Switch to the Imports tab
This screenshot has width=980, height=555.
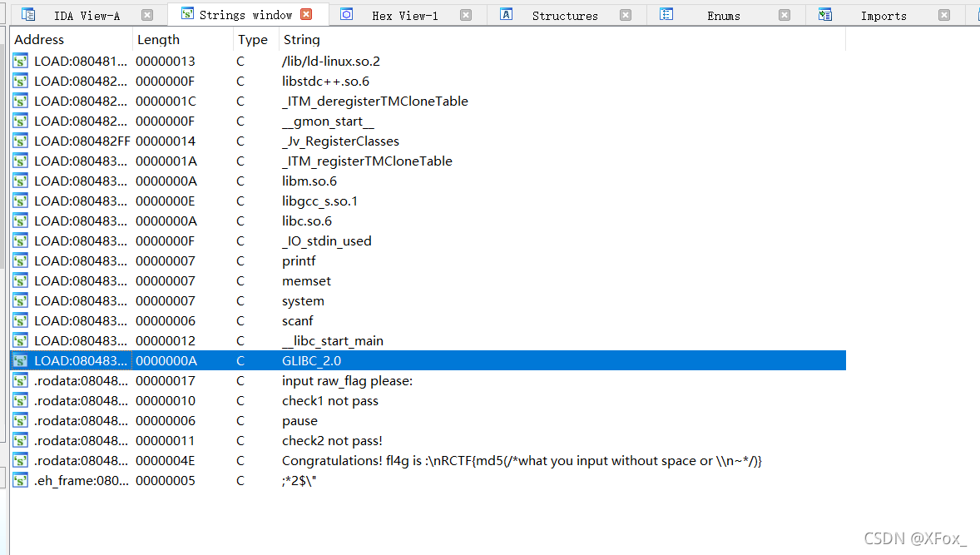pos(883,16)
